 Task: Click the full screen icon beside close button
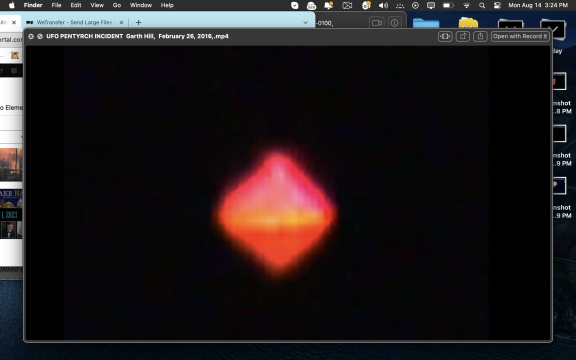(40, 36)
